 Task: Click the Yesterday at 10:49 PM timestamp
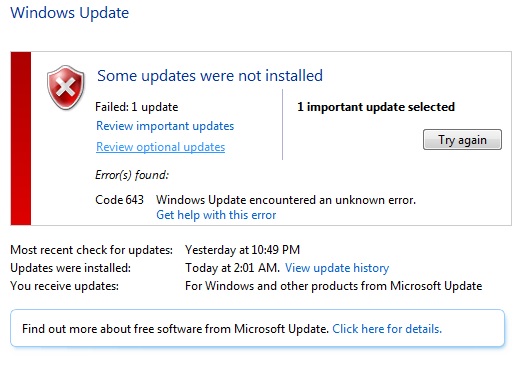click(x=242, y=250)
